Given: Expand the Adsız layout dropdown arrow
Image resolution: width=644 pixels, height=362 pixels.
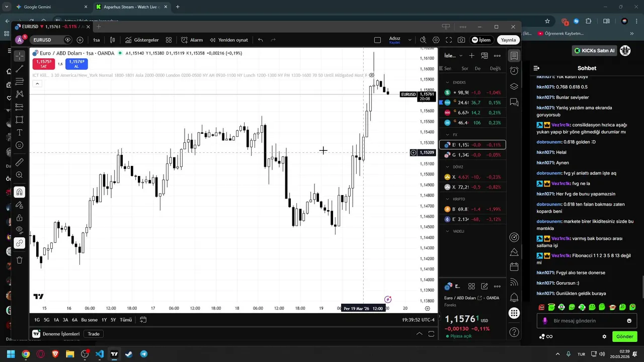Looking at the screenshot, I should 410,40.
